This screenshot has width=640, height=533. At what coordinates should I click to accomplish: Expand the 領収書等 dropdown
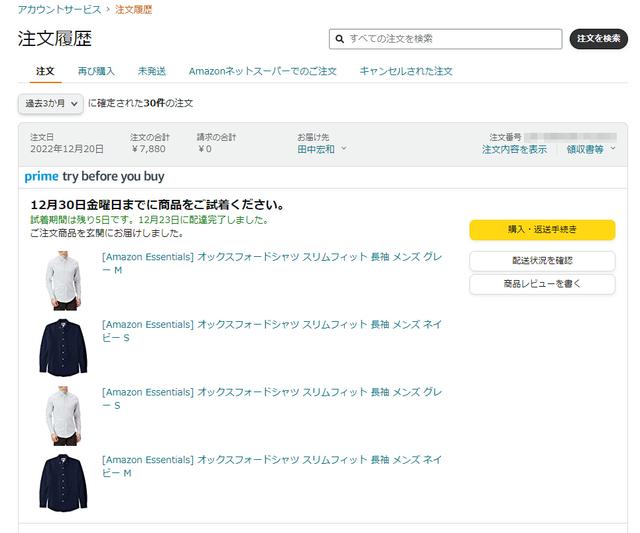[x=591, y=149]
